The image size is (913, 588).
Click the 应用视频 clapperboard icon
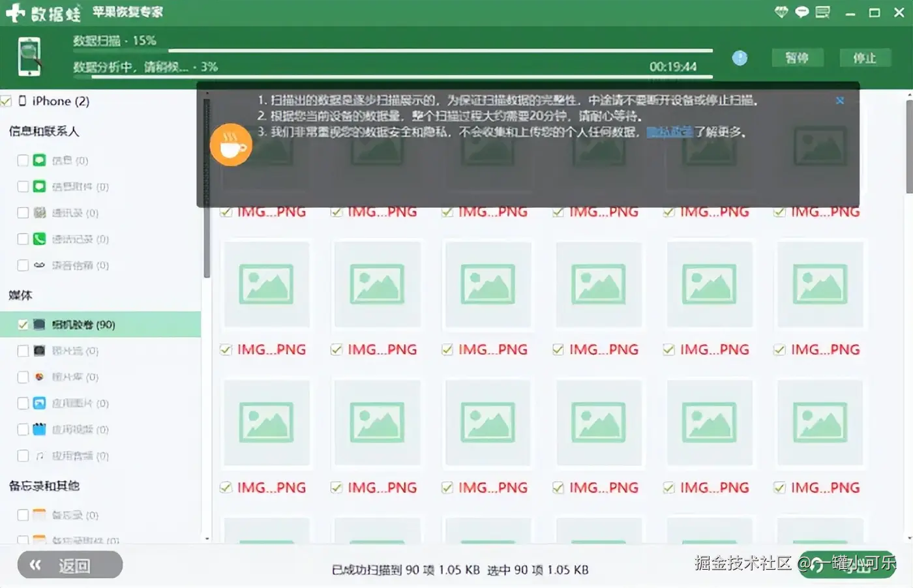pos(40,429)
